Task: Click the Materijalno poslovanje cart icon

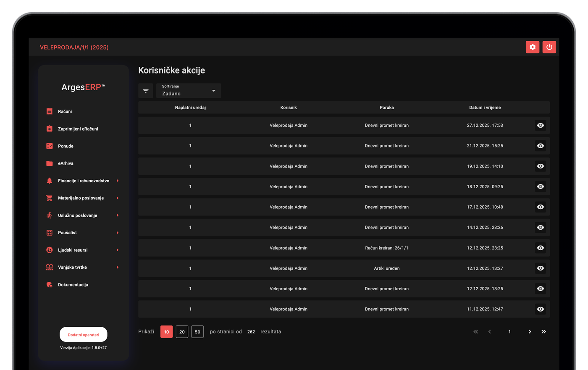Action: pos(50,198)
